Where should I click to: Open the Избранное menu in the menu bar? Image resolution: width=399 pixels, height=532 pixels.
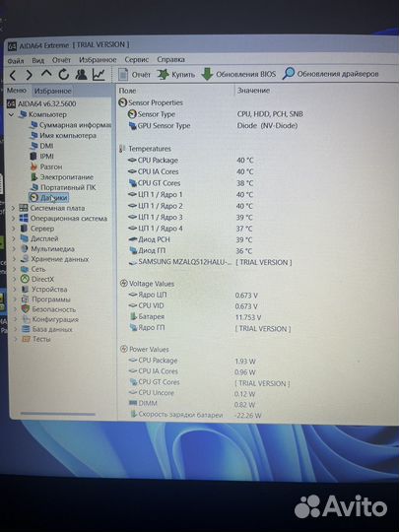[x=98, y=60]
